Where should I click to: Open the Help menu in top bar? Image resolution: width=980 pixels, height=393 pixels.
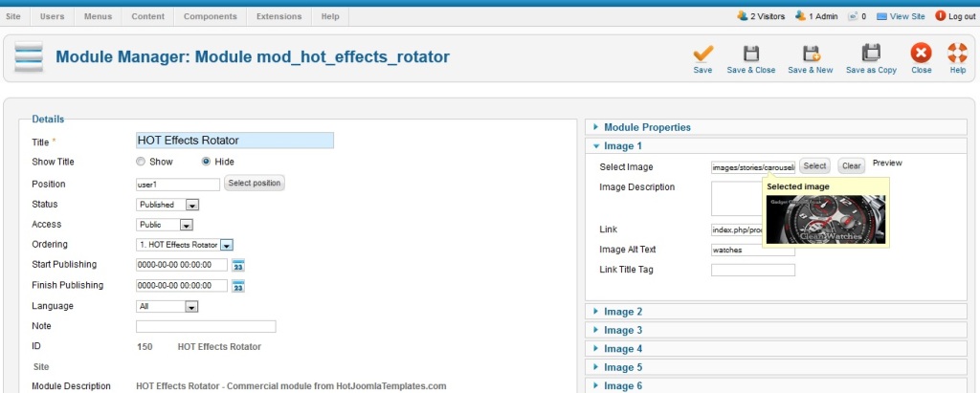coord(330,17)
